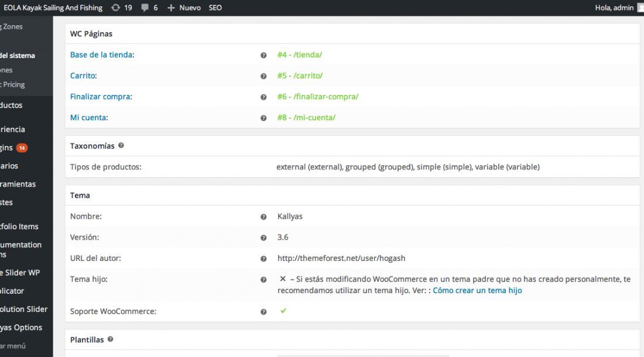Click help icon for Versión row
Image resolution: width=644 pixels, height=357 pixels.
click(x=263, y=238)
